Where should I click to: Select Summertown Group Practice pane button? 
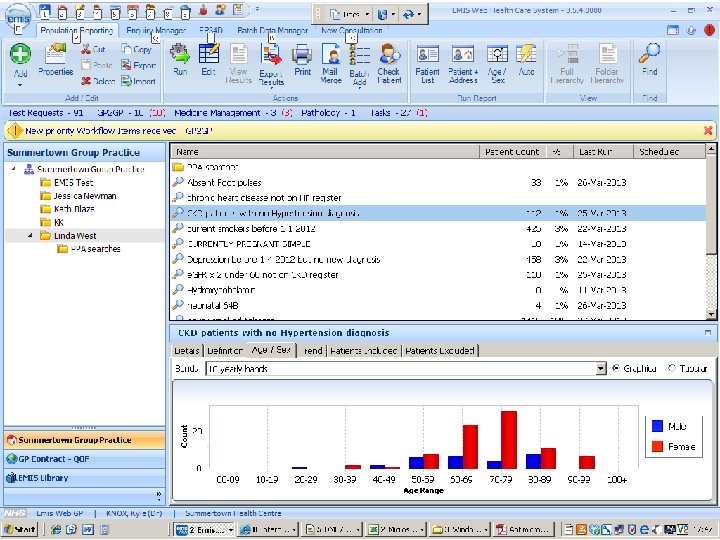(x=84, y=440)
